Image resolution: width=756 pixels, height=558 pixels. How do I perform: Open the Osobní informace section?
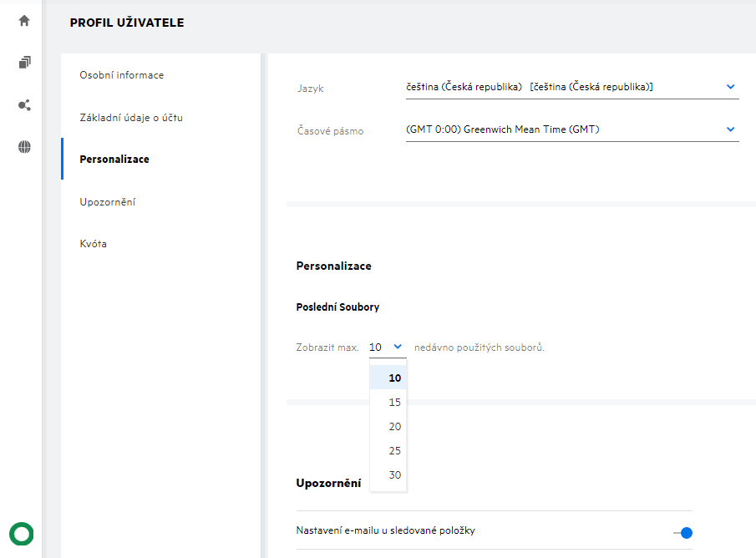pyautogui.click(x=122, y=75)
